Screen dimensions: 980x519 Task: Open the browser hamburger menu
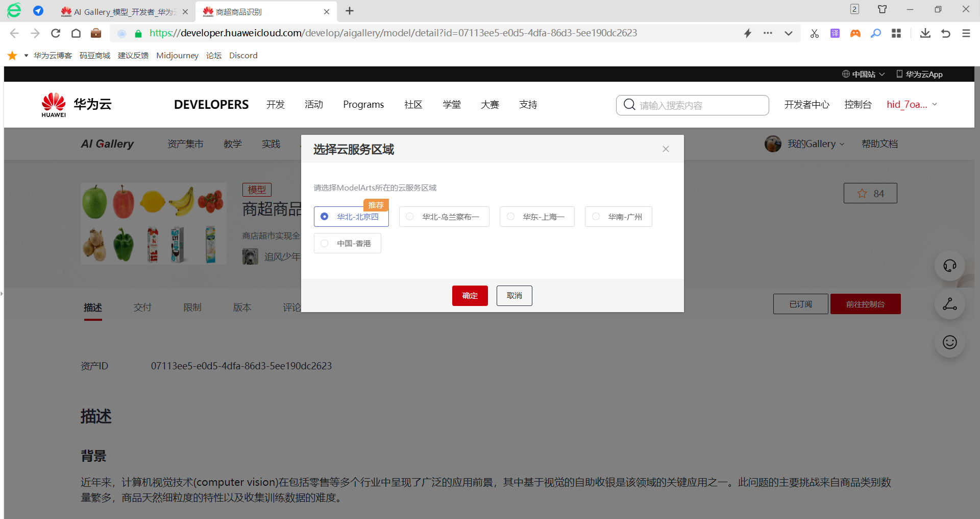966,33
